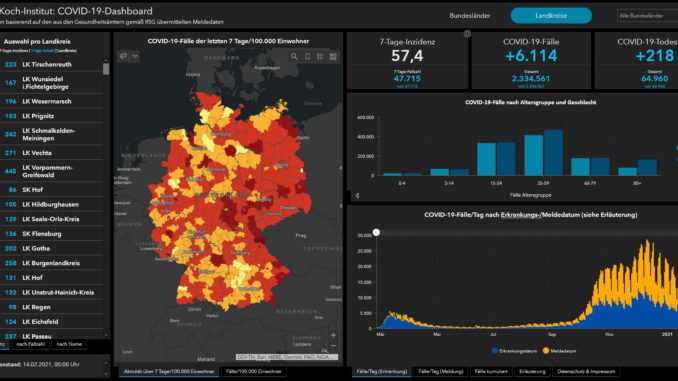Select LK Tirschenreuth in the list
Screen dimensions: 678x381
(51, 64)
